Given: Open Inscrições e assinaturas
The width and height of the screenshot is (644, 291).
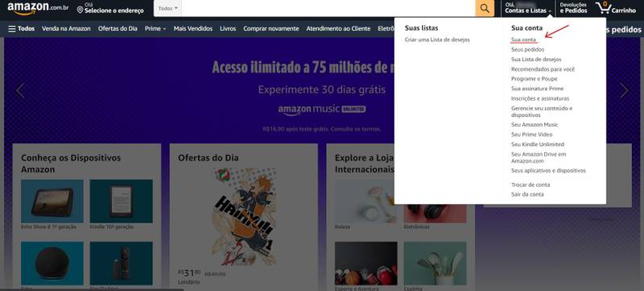Looking at the screenshot, I should [x=540, y=98].
